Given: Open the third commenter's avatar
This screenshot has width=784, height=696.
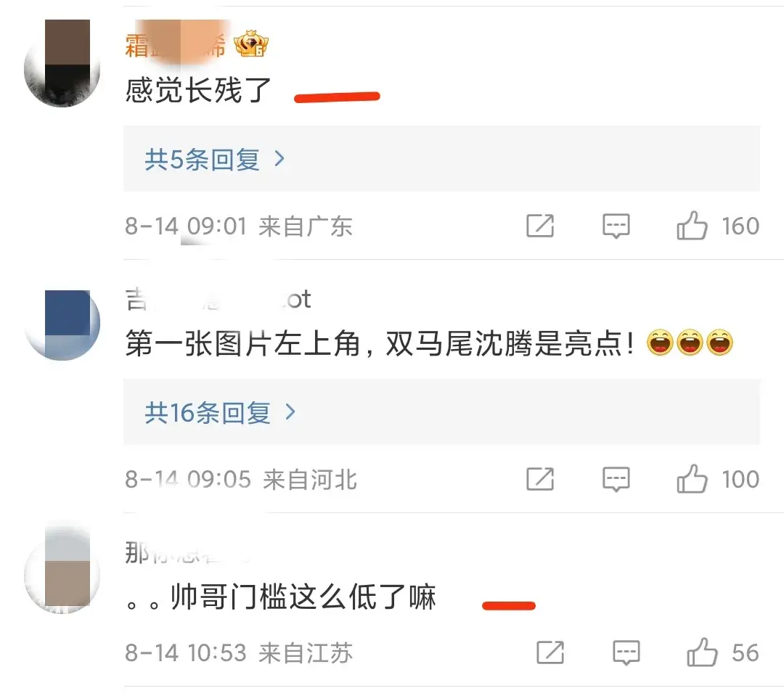Looking at the screenshot, I should click(62, 570).
